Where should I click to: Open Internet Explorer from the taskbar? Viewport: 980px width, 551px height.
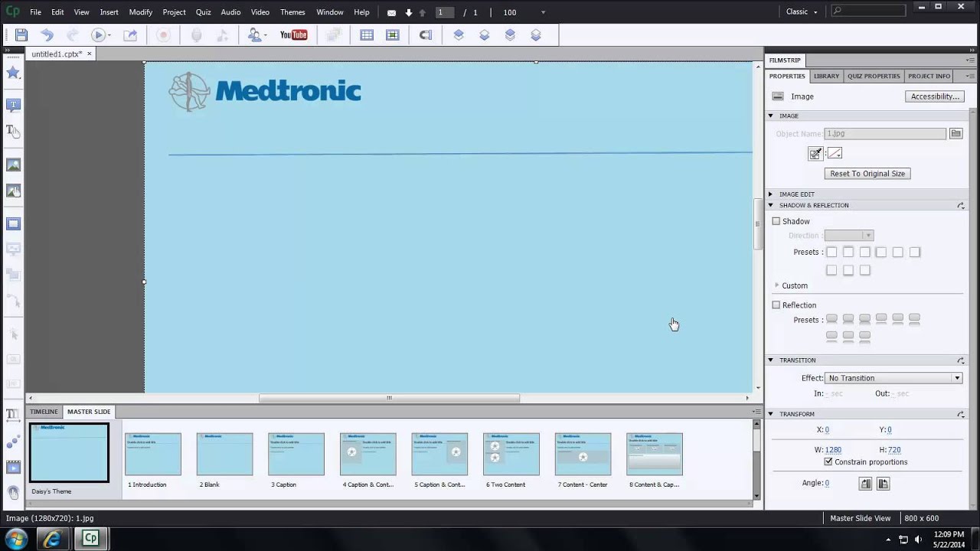(x=52, y=539)
